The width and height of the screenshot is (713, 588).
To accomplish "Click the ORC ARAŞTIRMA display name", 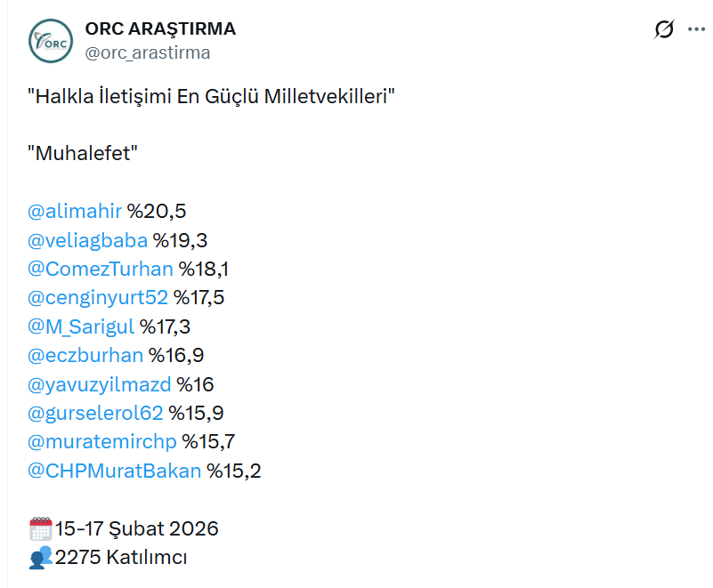I will pyautogui.click(x=160, y=28).
